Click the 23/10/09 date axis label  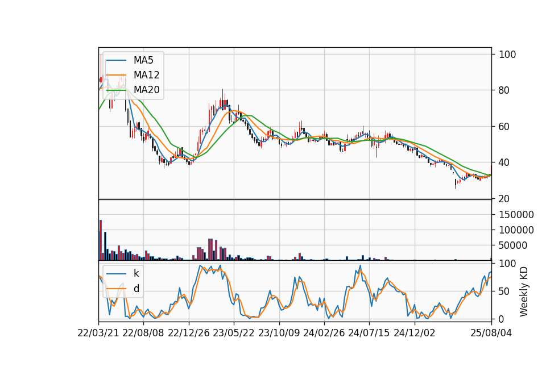279,333
